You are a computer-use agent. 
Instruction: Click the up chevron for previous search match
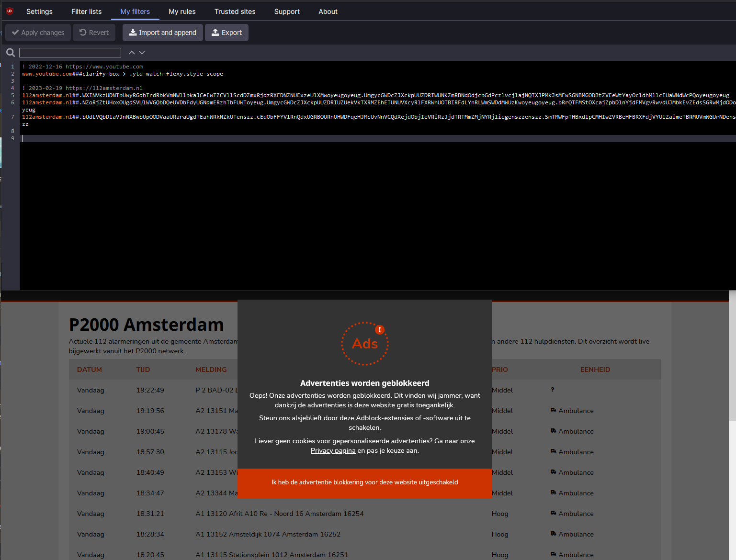click(x=131, y=52)
